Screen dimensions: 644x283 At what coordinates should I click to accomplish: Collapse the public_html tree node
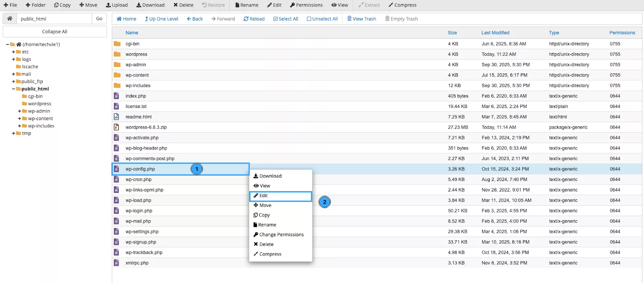[x=13, y=89]
